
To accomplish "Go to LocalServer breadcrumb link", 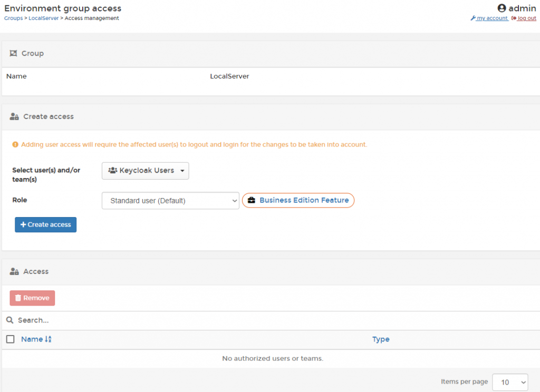I will coord(43,18).
